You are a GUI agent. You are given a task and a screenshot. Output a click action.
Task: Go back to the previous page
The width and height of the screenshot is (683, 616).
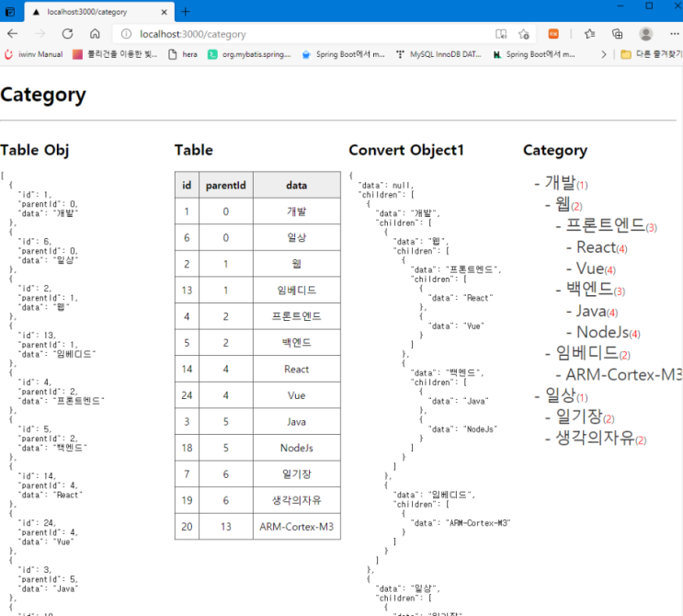pos(13,34)
